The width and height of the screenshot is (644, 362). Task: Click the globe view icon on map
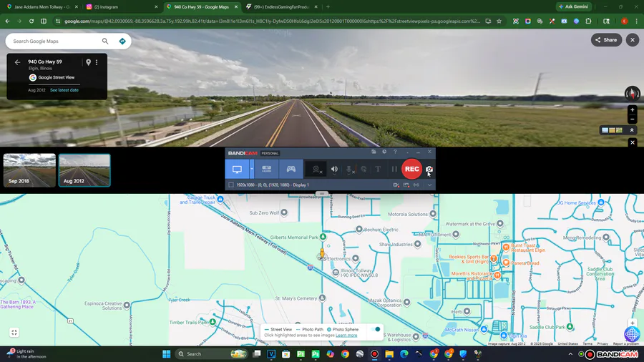(632, 334)
